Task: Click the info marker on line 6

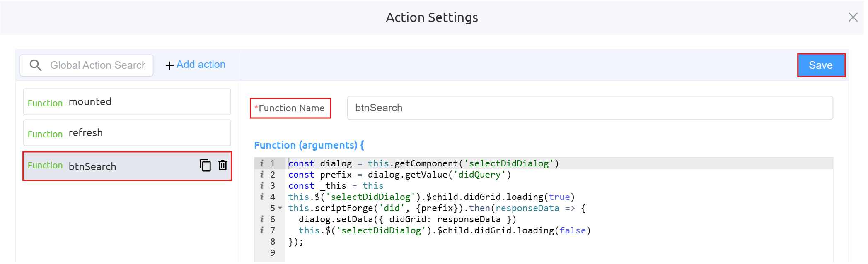Action: coord(262,219)
